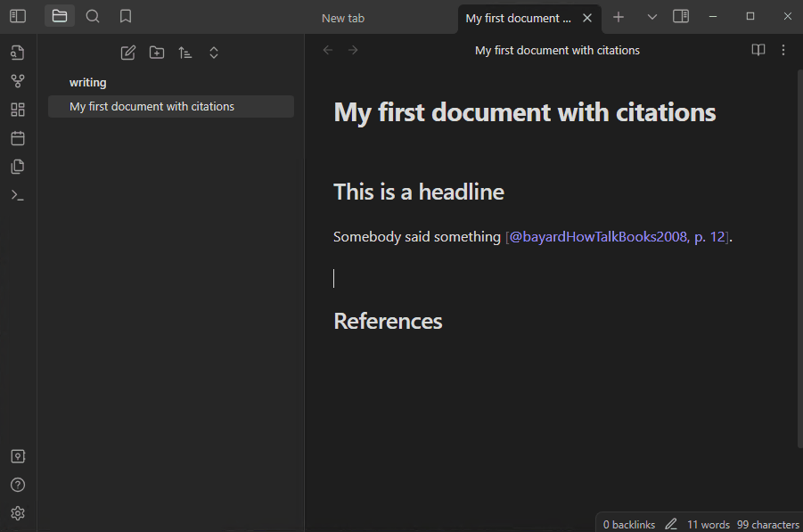
Task: Open the bookmarks panel
Action: (126, 16)
